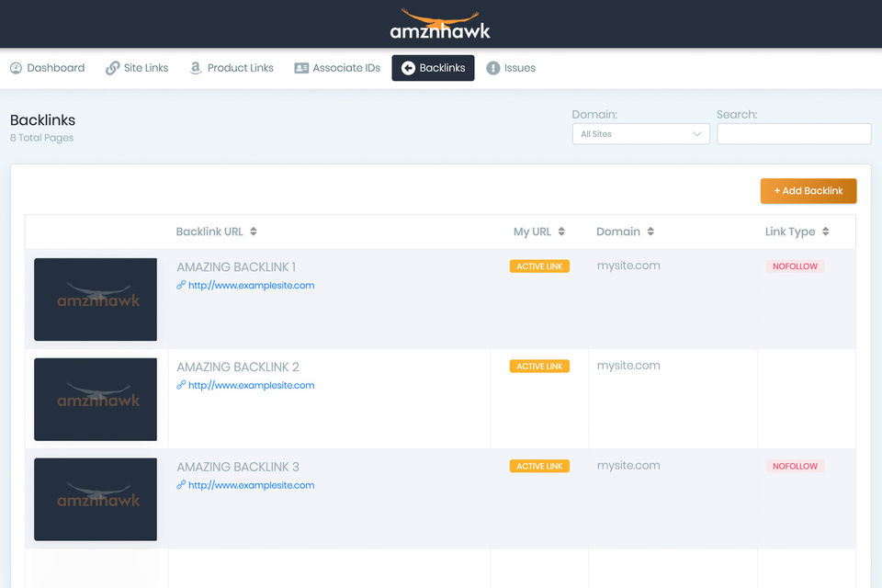Screen dimensions: 882x588
Task: Click link icon beside Amazing Backlink 3 URL
Action: pyautogui.click(x=181, y=485)
